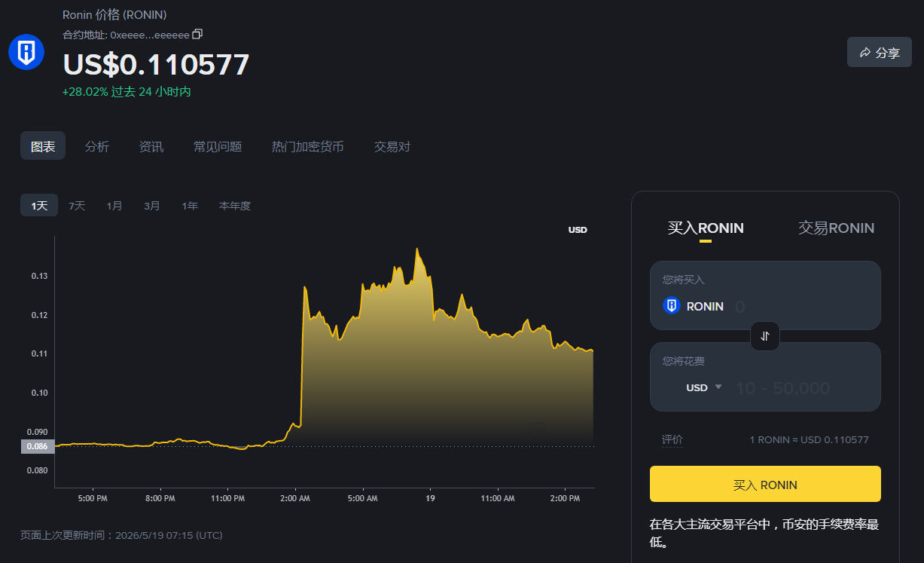Open 热门加密货币 tab

(x=308, y=146)
